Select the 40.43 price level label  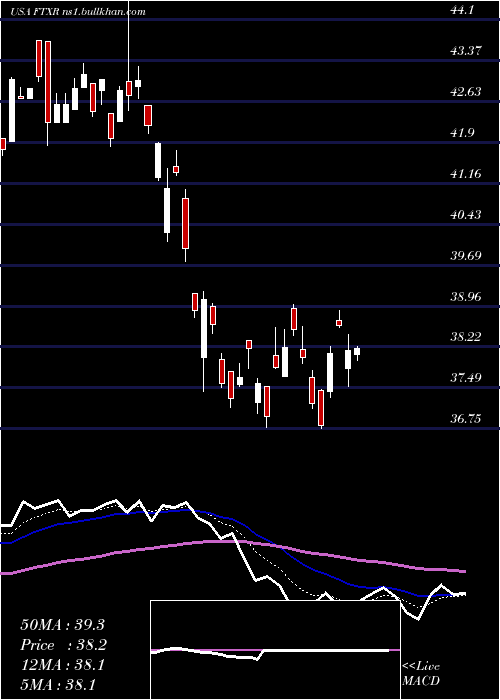[x=466, y=215]
